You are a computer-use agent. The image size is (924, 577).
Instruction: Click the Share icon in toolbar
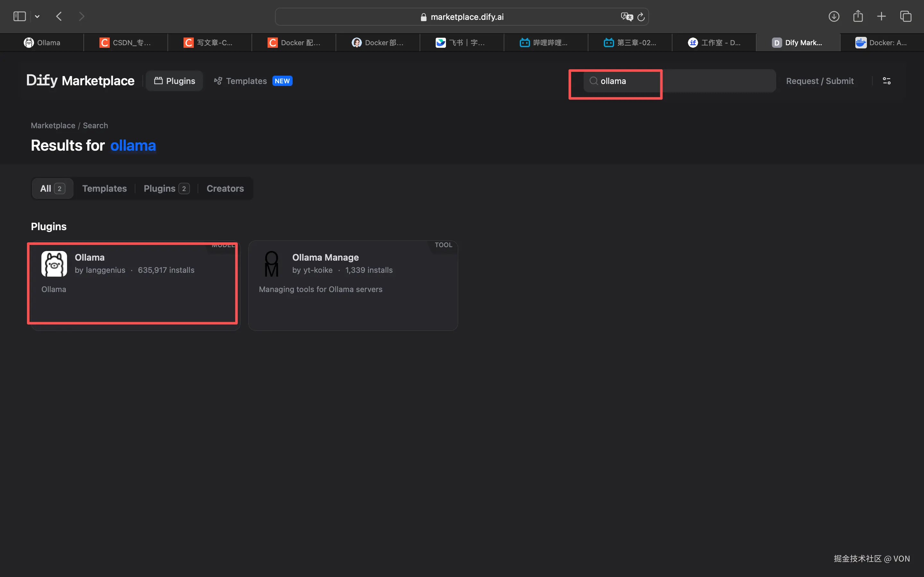[858, 16]
